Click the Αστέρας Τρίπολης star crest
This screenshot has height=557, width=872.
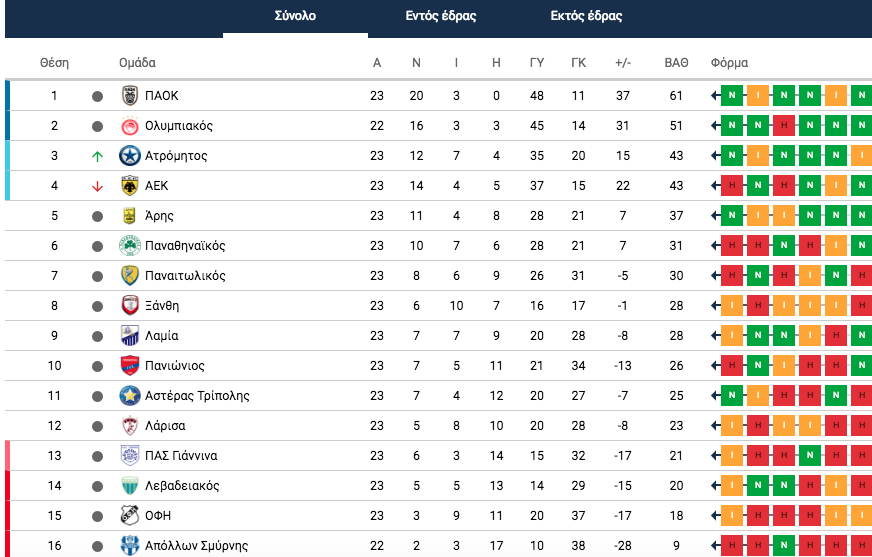point(130,396)
